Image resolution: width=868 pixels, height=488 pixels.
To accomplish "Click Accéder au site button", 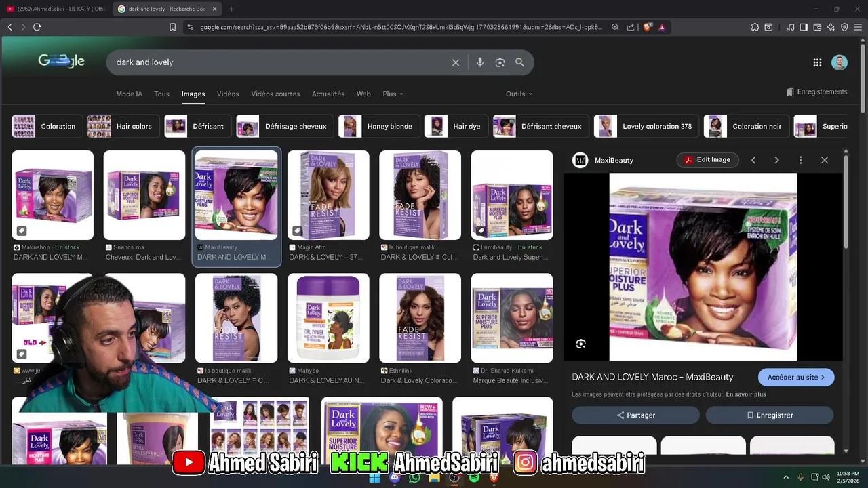I will point(796,378).
